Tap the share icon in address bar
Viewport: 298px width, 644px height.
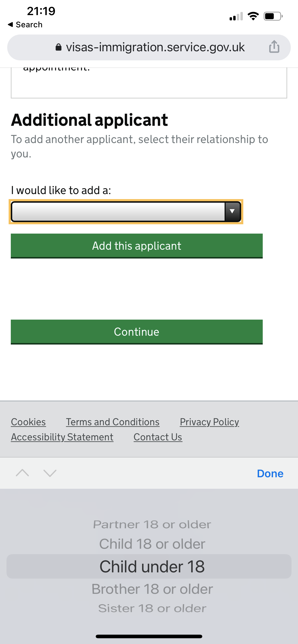pos(274,47)
